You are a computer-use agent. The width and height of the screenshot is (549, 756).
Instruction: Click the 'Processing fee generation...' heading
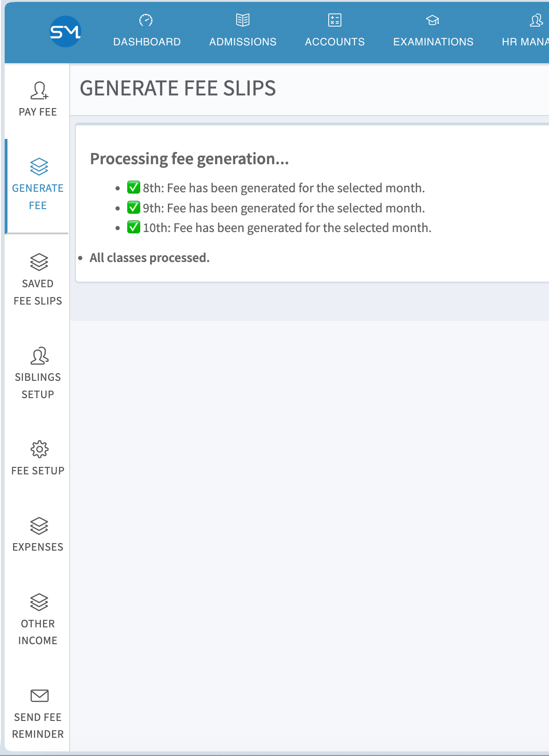[x=189, y=159]
